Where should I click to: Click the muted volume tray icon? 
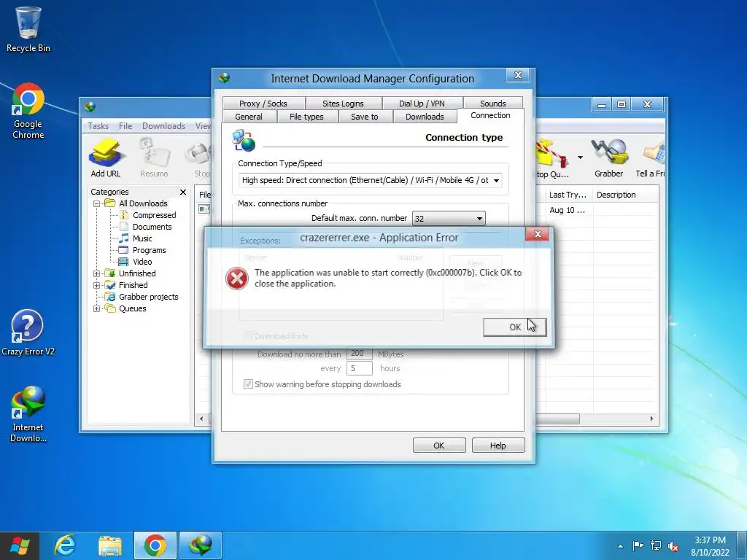pyautogui.click(x=673, y=546)
